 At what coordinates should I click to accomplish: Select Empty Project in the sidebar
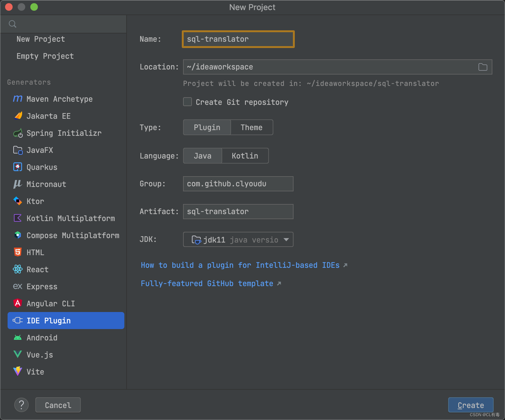point(45,56)
